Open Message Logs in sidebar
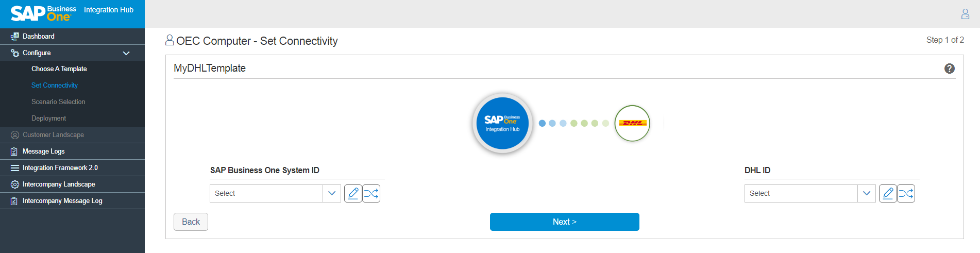The image size is (980, 253). (43, 151)
